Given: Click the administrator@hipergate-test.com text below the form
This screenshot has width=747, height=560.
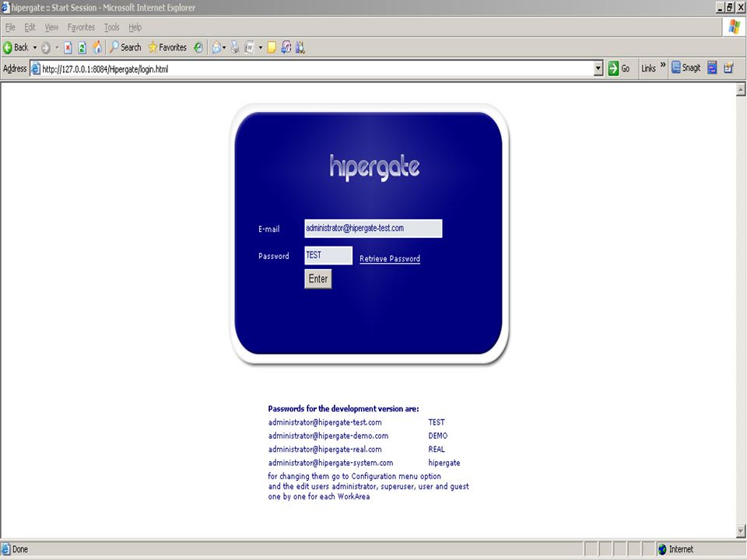Looking at the screenshot, I should pos(325,422).
